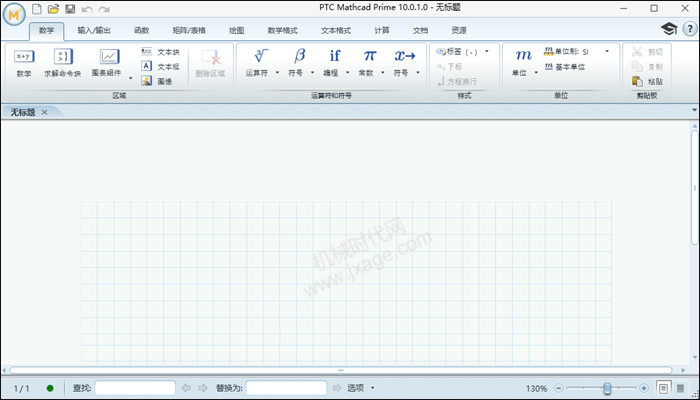The width and height of the screenshot is (700, 400).
Task: Click the Mathcad M application button
Action: point(14,14)
